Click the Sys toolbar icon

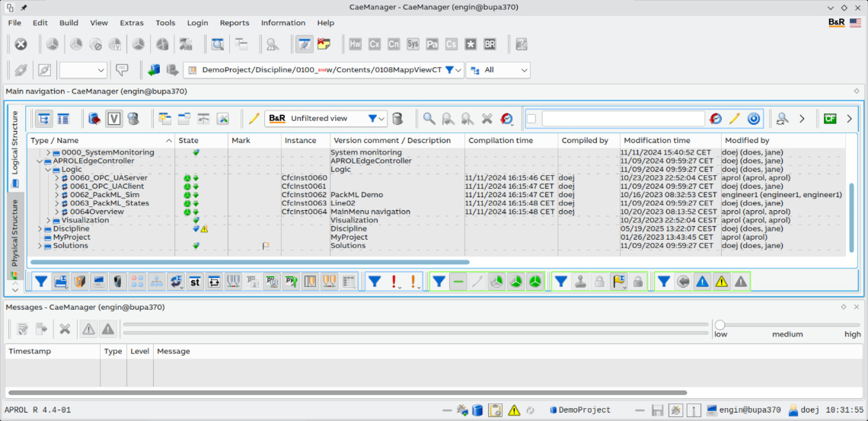click(413, 44)
